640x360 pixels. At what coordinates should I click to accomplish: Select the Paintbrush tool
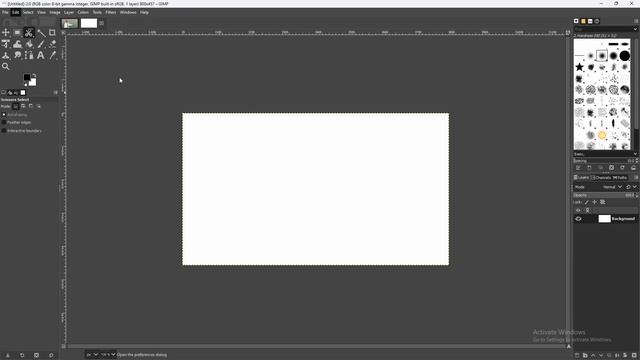41,44
